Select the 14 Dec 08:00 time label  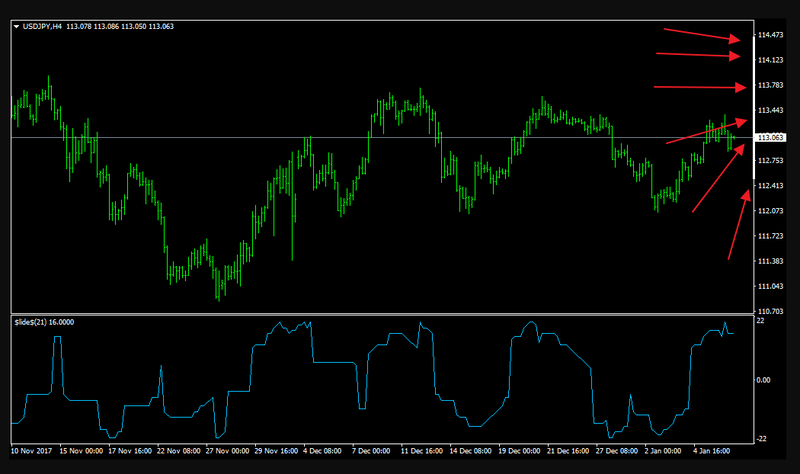(x=470, y=451)
